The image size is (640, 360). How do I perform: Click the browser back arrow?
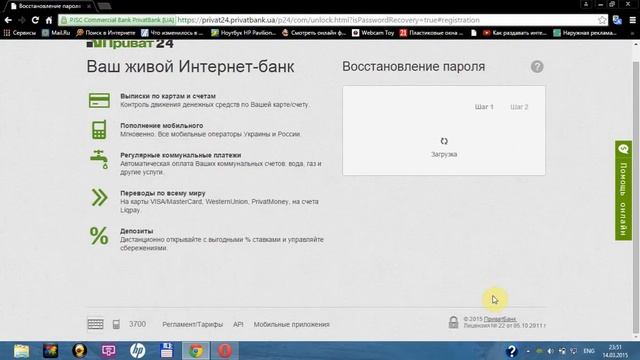8,20
